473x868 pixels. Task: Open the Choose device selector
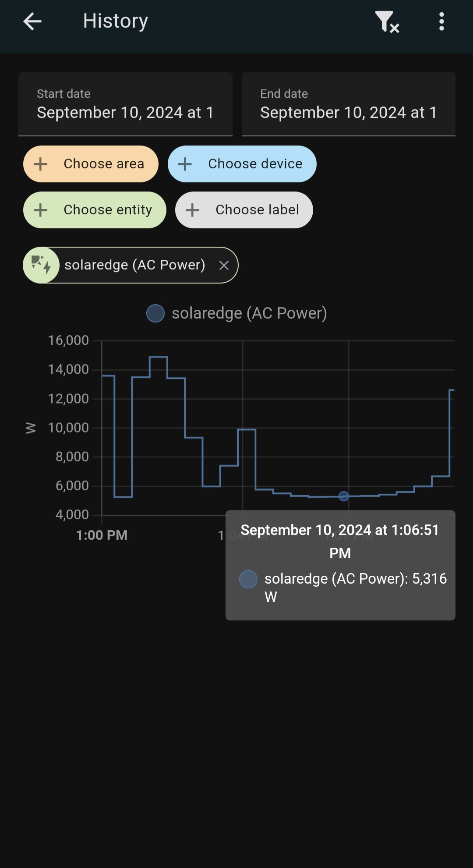(242, 164)
